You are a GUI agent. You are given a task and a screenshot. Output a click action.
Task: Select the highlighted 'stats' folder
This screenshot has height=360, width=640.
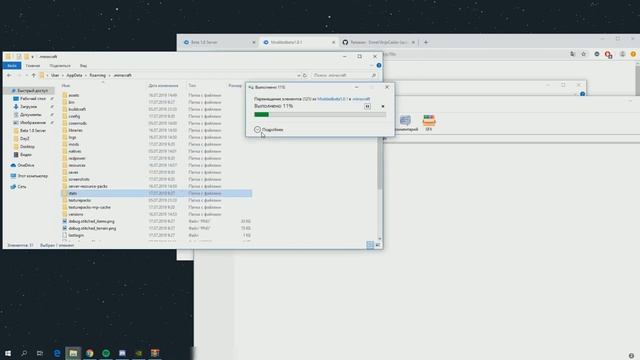(156, 193)
